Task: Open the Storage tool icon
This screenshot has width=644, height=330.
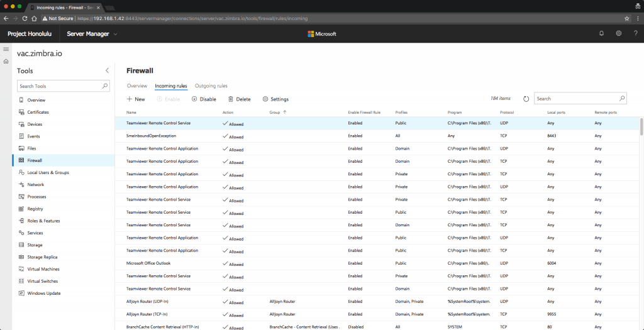Action: 21,245
